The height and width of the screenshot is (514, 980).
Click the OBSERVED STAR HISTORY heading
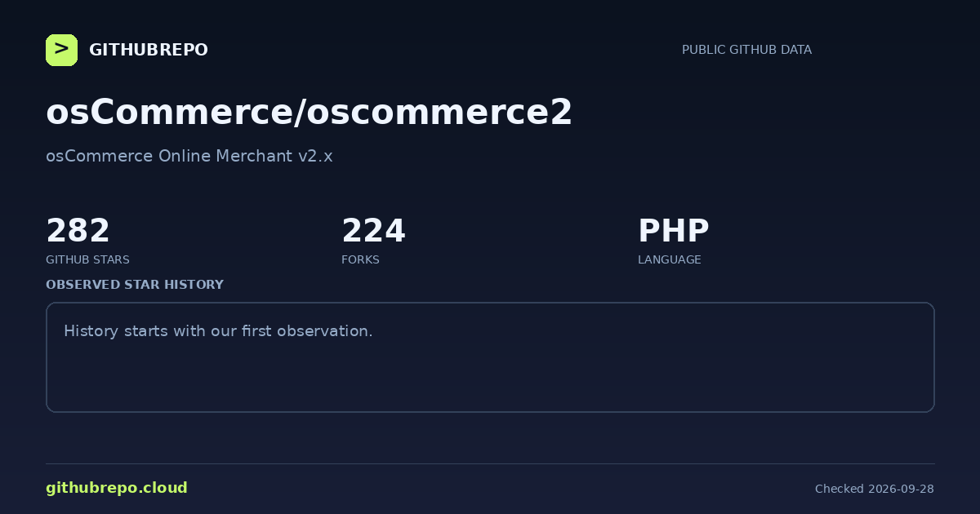click(x=135, y=285)
